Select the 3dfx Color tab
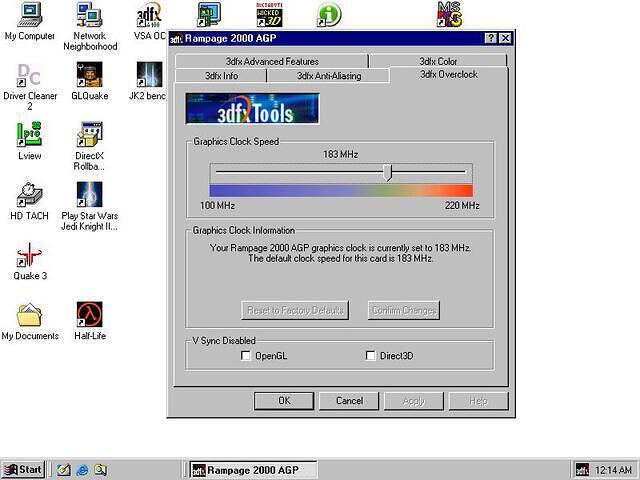 (438, 61)
